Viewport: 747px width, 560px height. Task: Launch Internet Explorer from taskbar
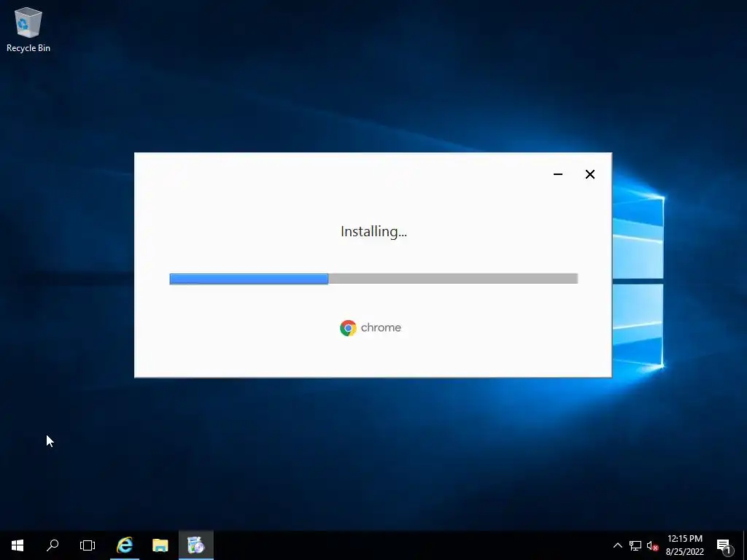click(x=125, y=545)
